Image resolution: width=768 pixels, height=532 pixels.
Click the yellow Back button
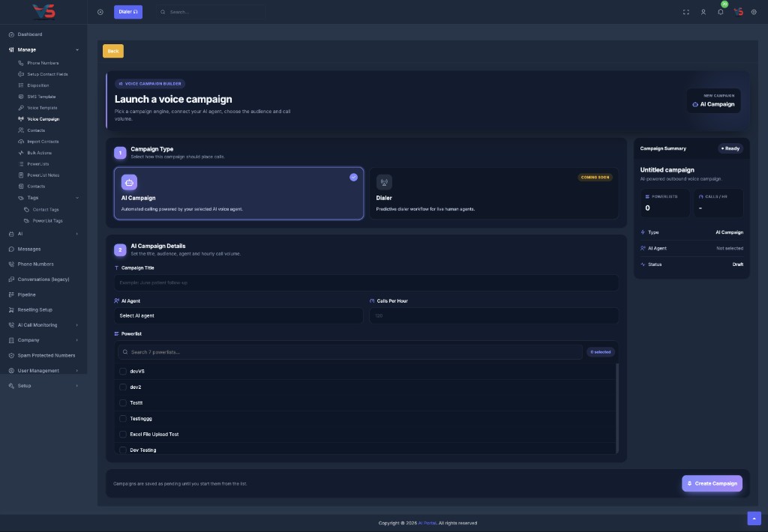(x=113, y=51)
